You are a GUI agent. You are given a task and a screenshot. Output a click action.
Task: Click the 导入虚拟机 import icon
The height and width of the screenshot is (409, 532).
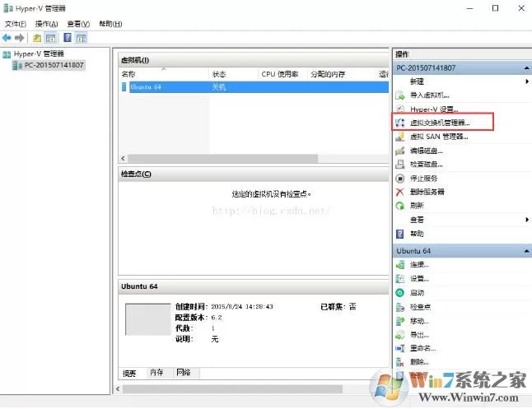[x=400, y=95]
